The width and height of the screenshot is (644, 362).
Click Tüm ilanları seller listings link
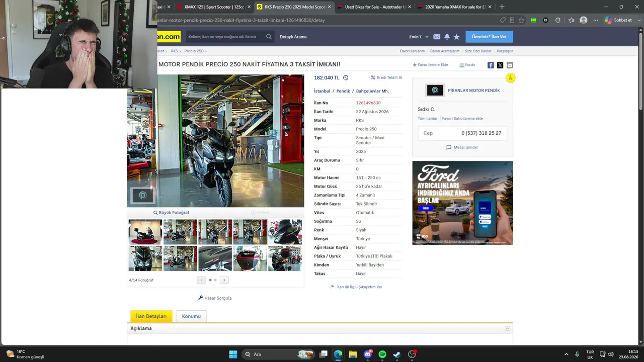pos(428,119)
